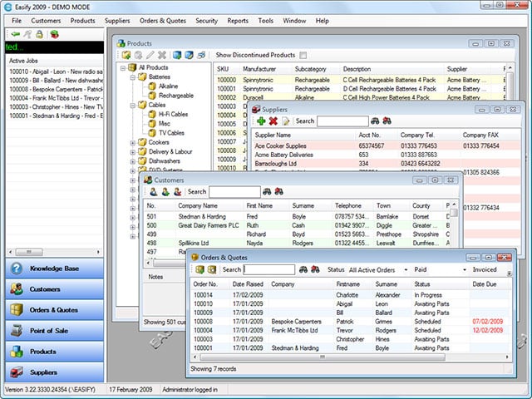Click the red date due 07/02/2009

tap(487, 322)
